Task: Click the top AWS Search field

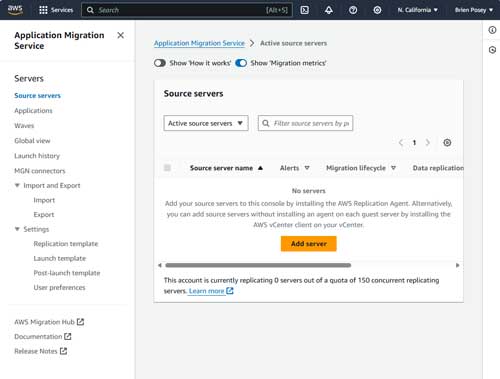Action: (187, 10)
